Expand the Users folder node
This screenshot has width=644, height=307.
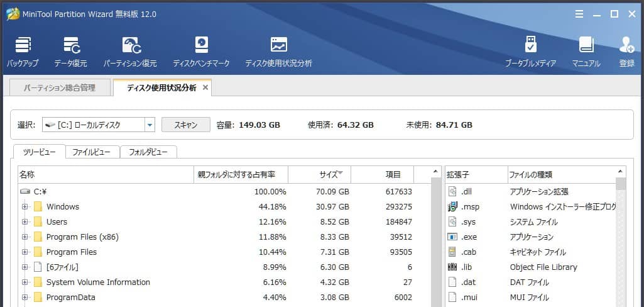pyautogui.click(x=25, y=222)
